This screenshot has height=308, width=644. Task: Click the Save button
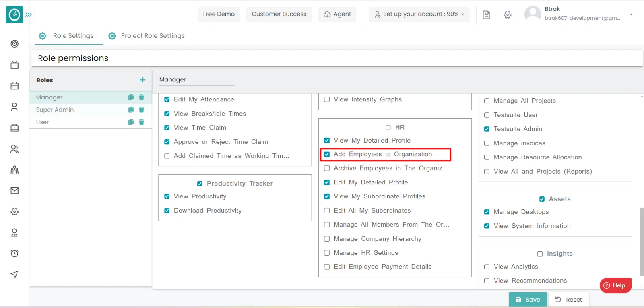click(528, 300)
